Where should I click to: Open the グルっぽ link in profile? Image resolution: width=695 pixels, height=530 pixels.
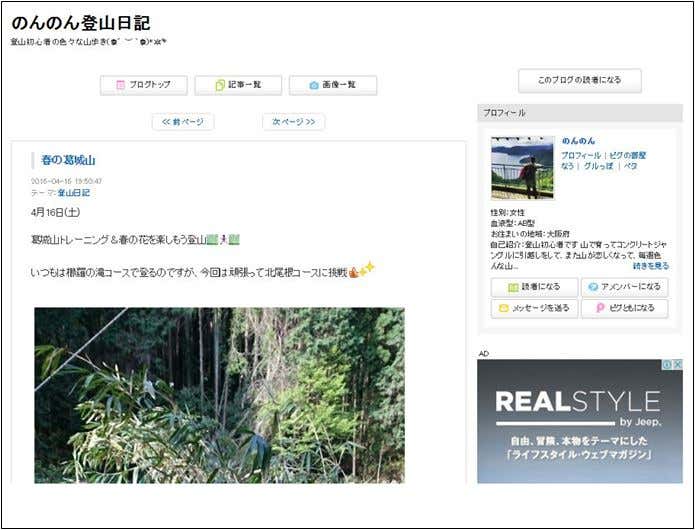coord(598,166)
